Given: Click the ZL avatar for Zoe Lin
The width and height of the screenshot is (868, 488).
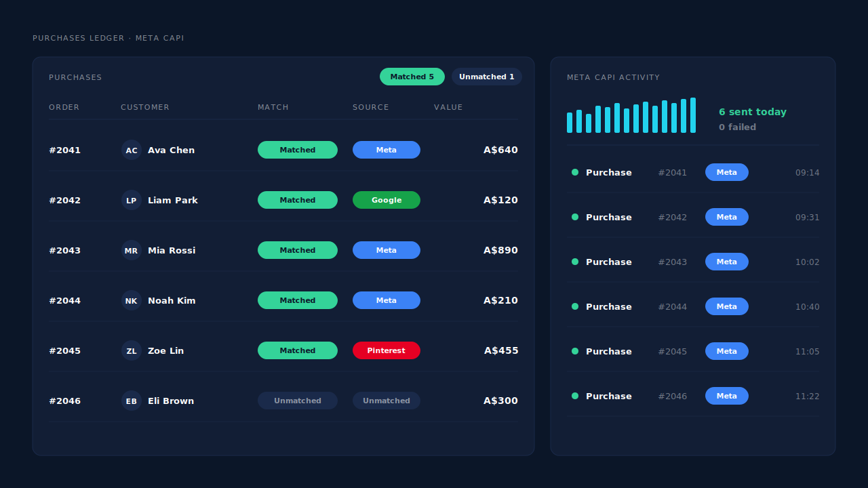Looking at the screenshot, I should 132,350.
